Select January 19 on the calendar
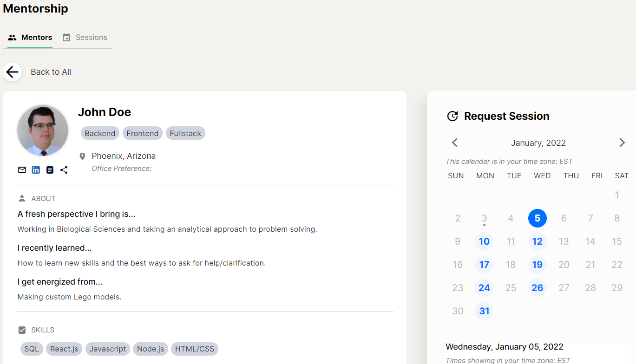The height and width of the screenshot is (364, 636). tap(538, 265)
